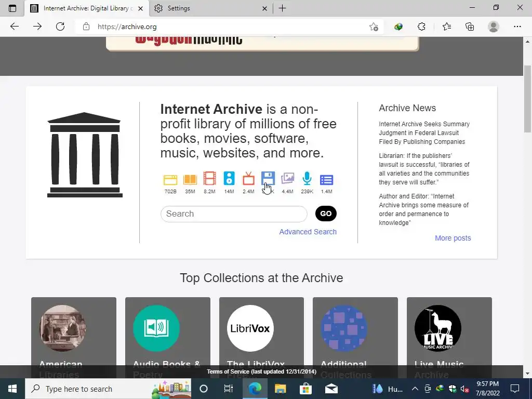Open the weather widget on taskbar

coord(387,389)
